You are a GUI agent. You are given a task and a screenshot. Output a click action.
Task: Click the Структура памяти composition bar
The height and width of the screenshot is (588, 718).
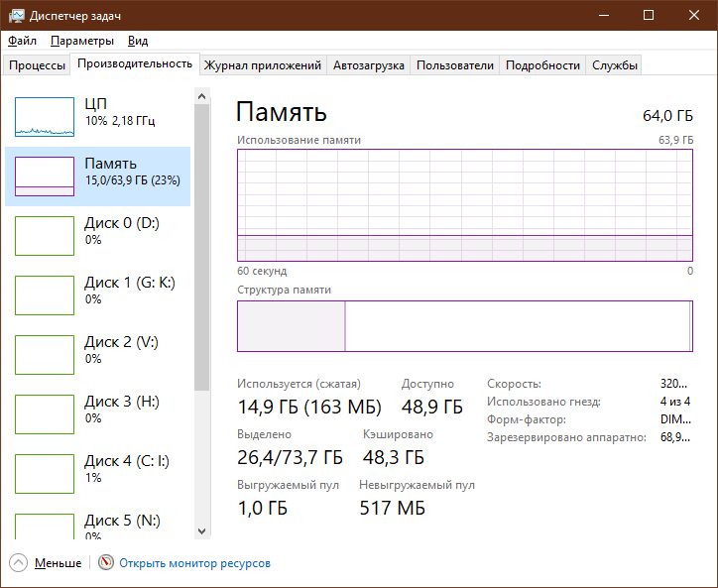point(465,326)
